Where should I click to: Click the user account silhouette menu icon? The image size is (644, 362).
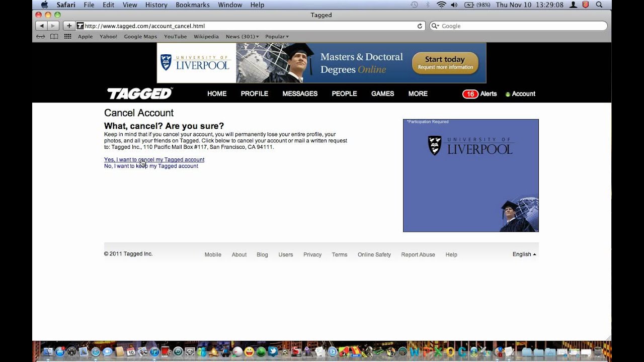pos(574,5)
